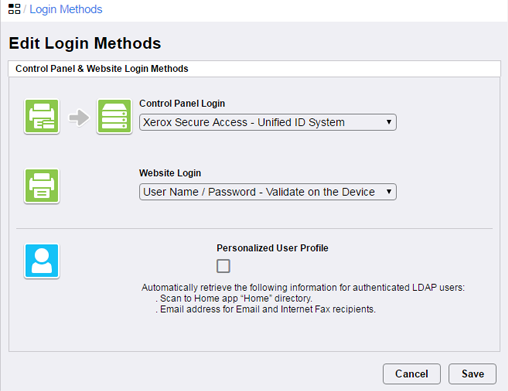The image size is (508, 391).
Task: Open the Login Methods breadcrumb link
Action: (x=66, y=9)
